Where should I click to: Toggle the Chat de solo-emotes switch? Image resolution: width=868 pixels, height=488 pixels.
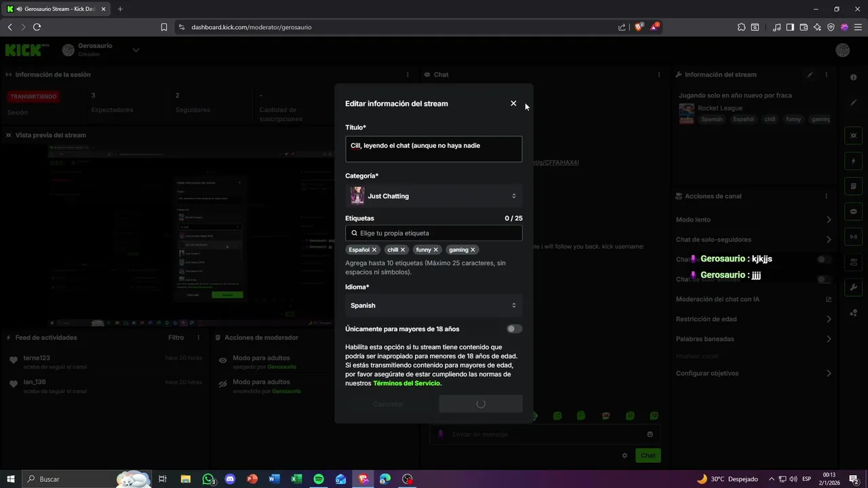[x=824, y=279]
